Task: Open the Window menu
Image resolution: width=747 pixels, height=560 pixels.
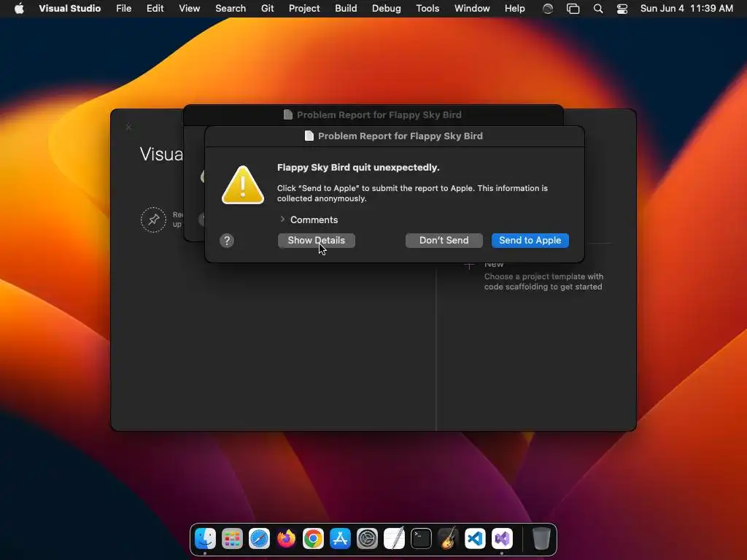Action: pos(472,9)
